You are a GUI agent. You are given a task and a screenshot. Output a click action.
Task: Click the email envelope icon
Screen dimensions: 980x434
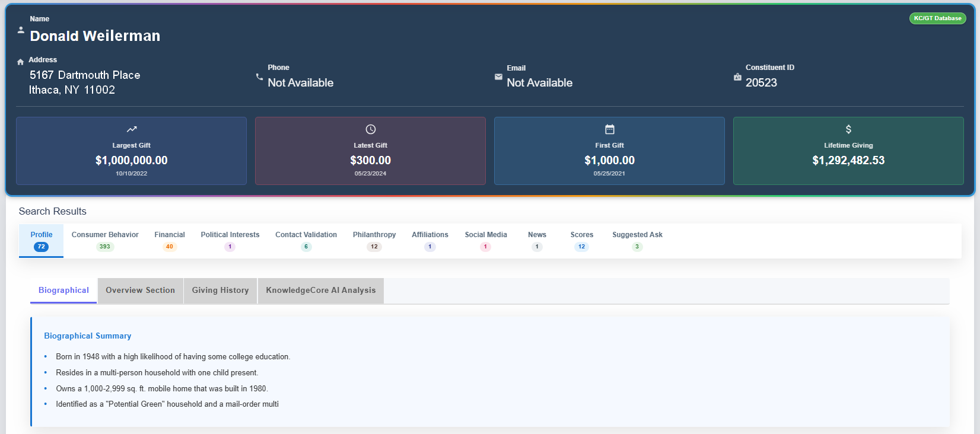click(498, 77)
